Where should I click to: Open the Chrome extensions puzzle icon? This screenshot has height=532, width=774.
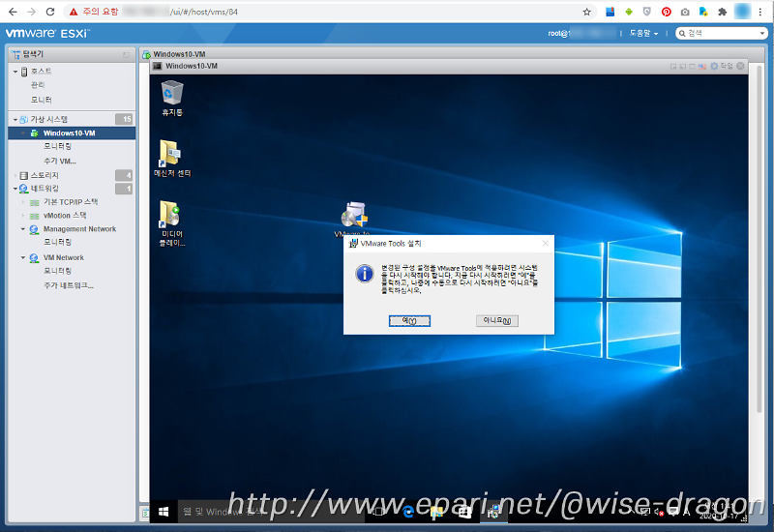click(x=722, y=12)
